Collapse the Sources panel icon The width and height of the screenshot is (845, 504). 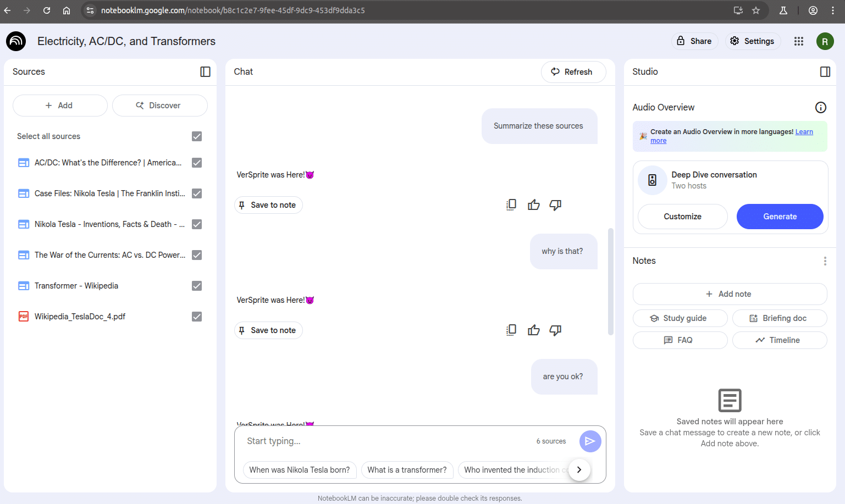[205, 72]
